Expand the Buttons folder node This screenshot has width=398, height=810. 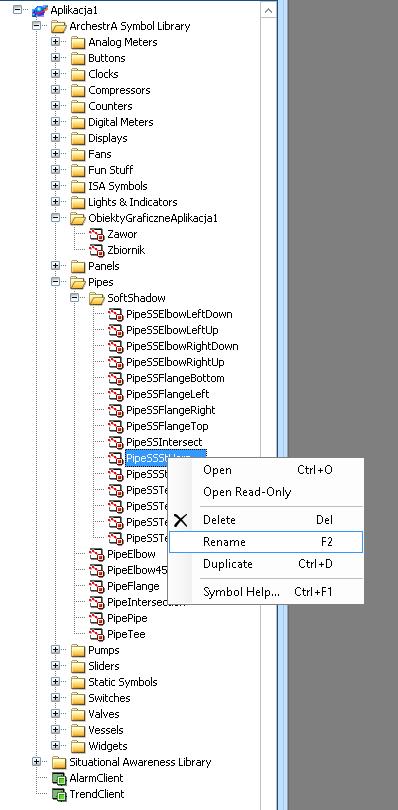(55, 58)
